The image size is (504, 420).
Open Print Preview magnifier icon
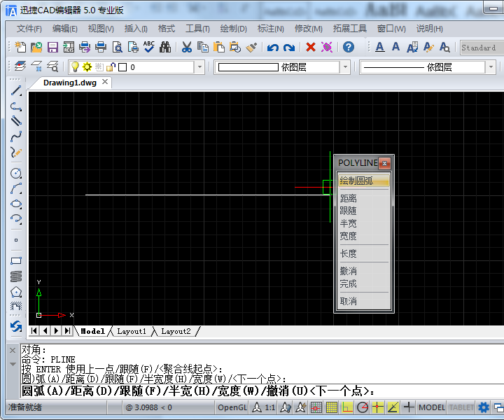pos(117,47)
